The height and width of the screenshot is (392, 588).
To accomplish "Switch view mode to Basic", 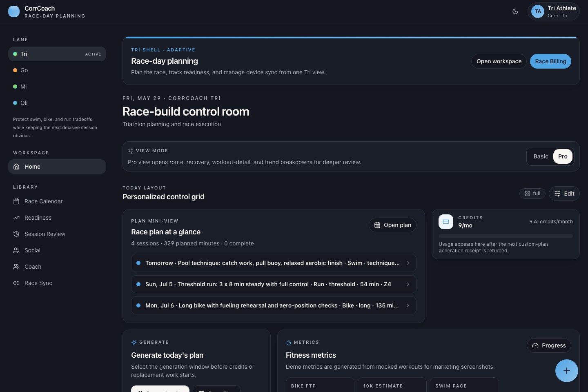I will [541, 156].
